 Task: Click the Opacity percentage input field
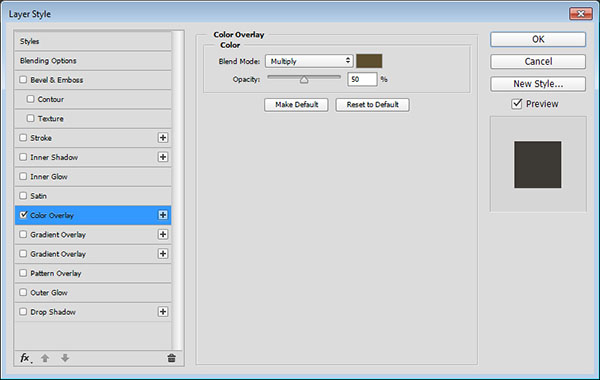pyautogui.click(x=362, y=79)
